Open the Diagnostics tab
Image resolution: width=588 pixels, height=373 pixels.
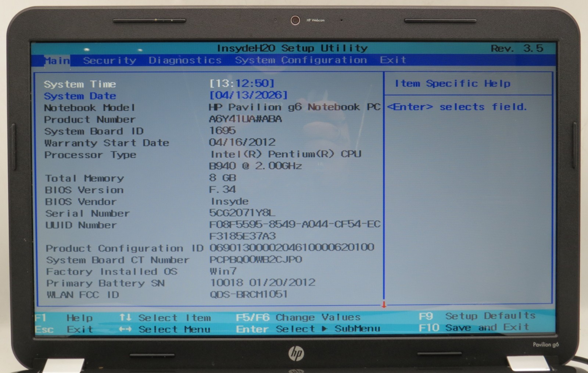[x=185, y=60]
